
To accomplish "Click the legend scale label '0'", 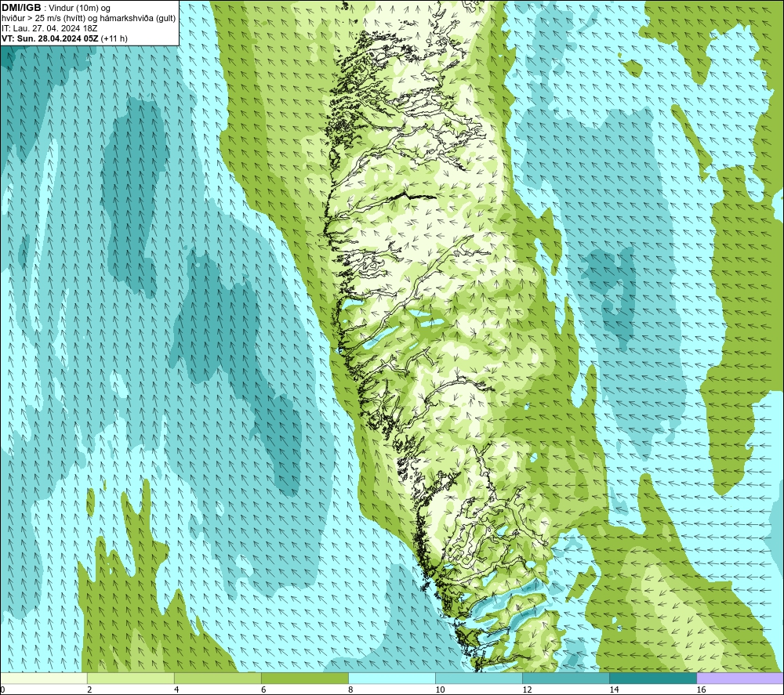I will tap(2, 690).
